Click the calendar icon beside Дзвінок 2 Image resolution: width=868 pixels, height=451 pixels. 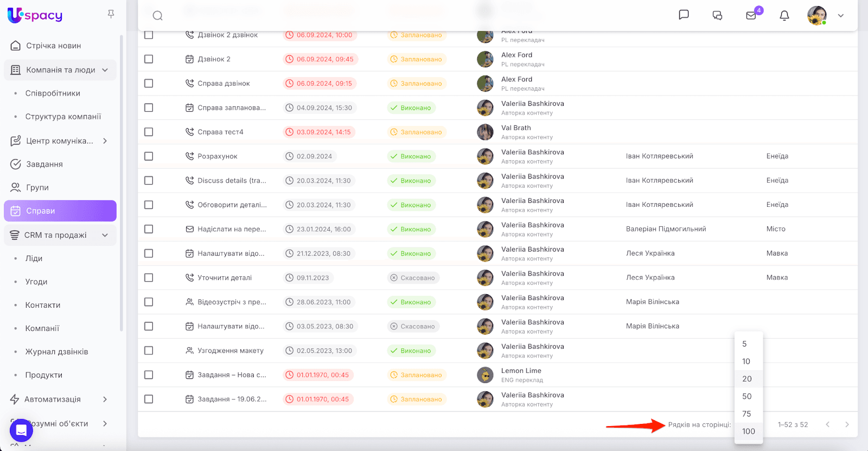click(x=189, y=59)
